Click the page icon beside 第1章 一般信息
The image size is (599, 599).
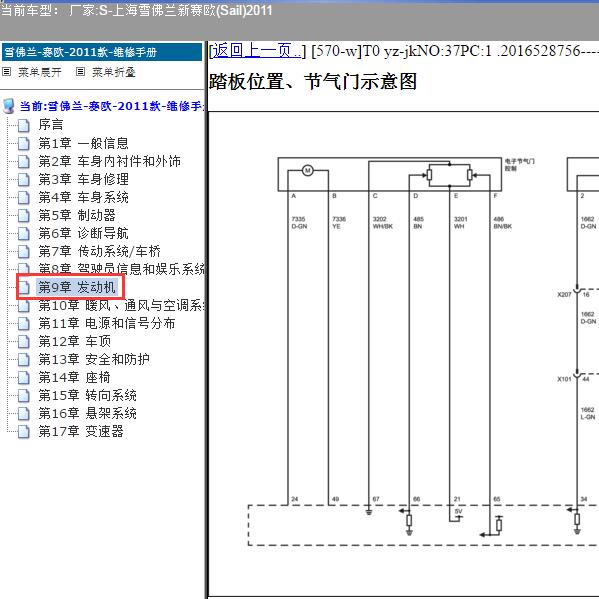coord(24,143)
